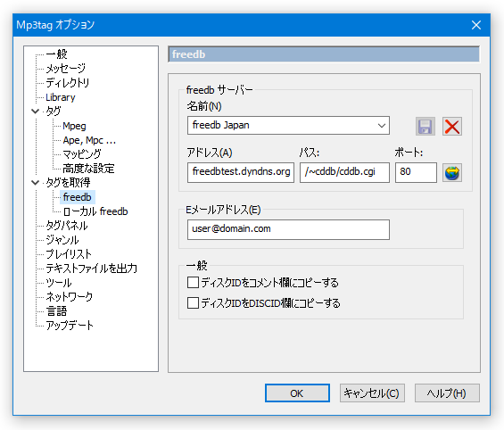The image size is (504, 430).
Task: Open help with the ヘルプ(H) button
Action: (447, 393)
